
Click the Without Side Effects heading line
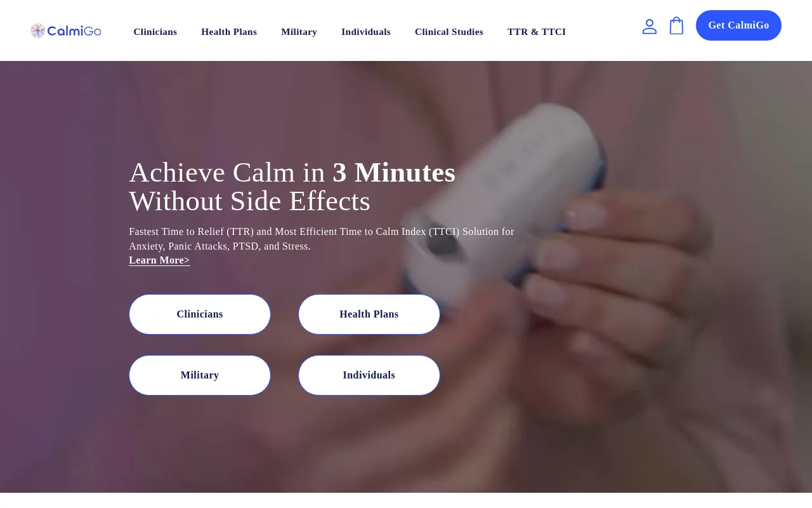[249, 201]
